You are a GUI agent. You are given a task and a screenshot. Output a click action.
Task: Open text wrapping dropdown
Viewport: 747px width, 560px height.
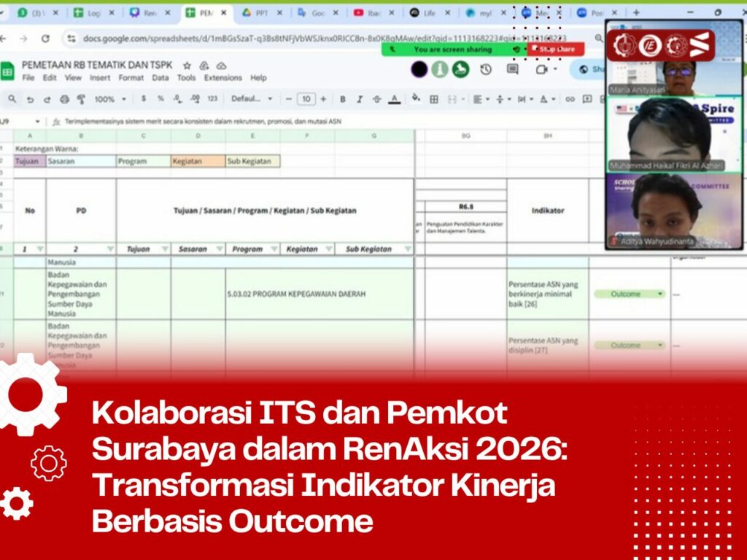pyautogui.click(x=525, y=99)
